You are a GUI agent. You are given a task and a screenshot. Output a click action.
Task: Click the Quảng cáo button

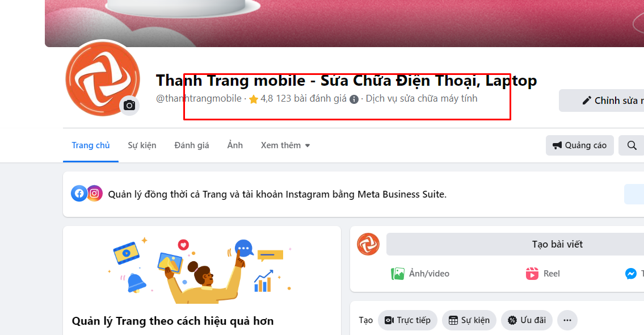(579, 145)
